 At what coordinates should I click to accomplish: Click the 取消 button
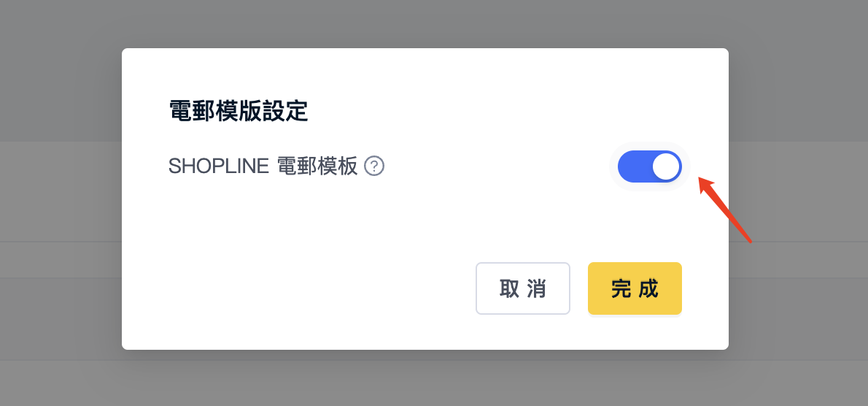click(x=522, y=288)
